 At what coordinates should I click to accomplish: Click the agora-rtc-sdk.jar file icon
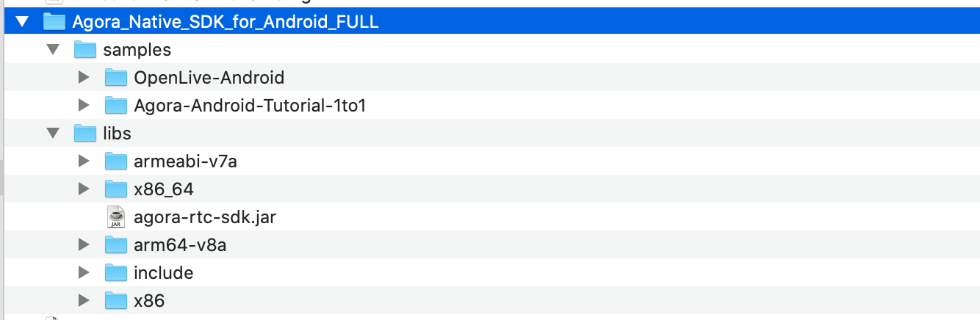coord(116,217)
